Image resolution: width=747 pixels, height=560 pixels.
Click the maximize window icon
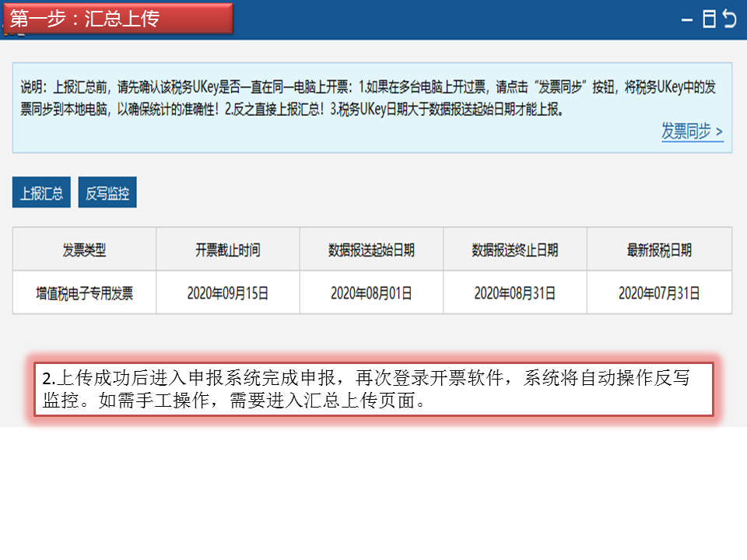pos(709,19)
